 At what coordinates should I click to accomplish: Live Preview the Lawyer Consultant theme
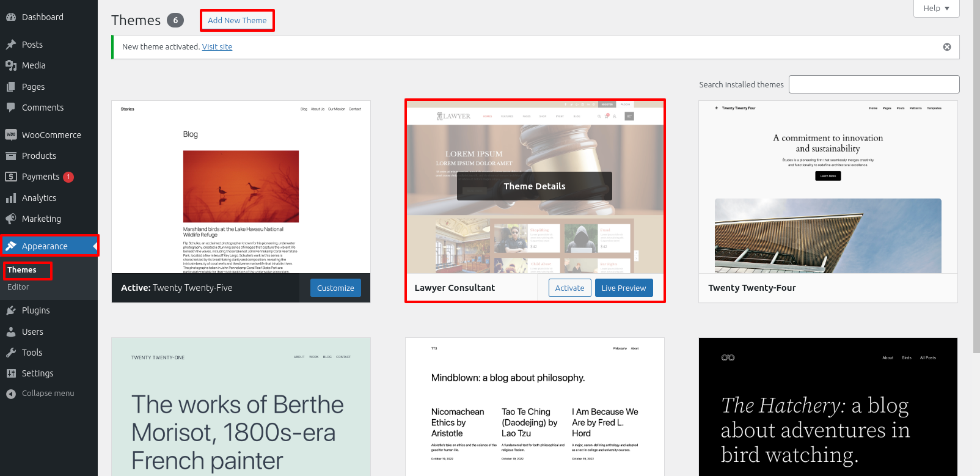(623, 288)
